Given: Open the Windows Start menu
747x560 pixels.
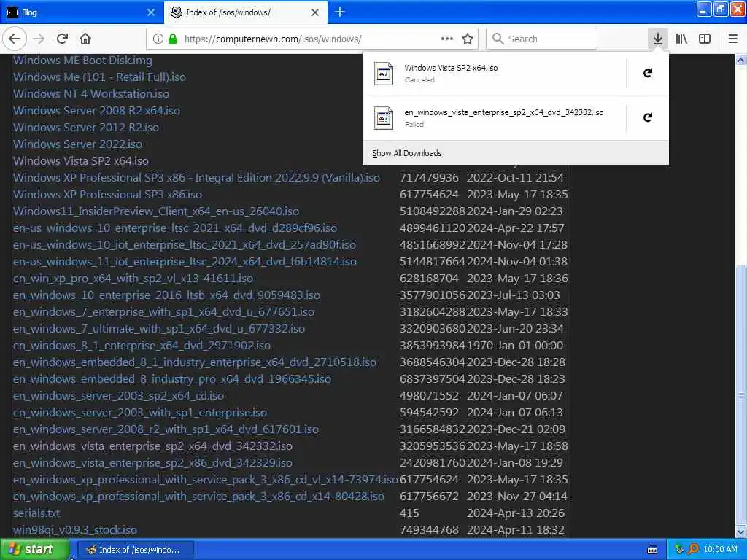Looking at the screenshot, I should [x=35, y=550].
